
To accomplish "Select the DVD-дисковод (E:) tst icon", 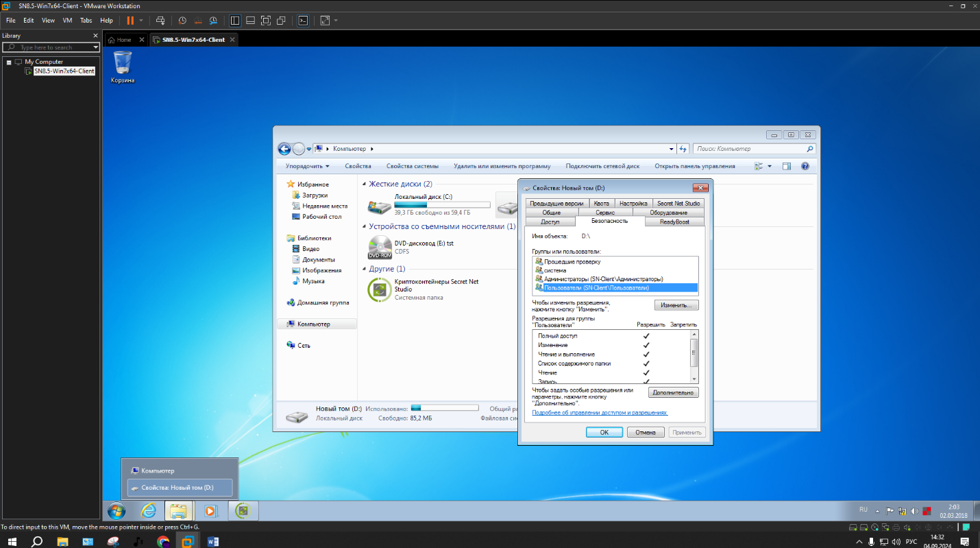I will 380,248.
